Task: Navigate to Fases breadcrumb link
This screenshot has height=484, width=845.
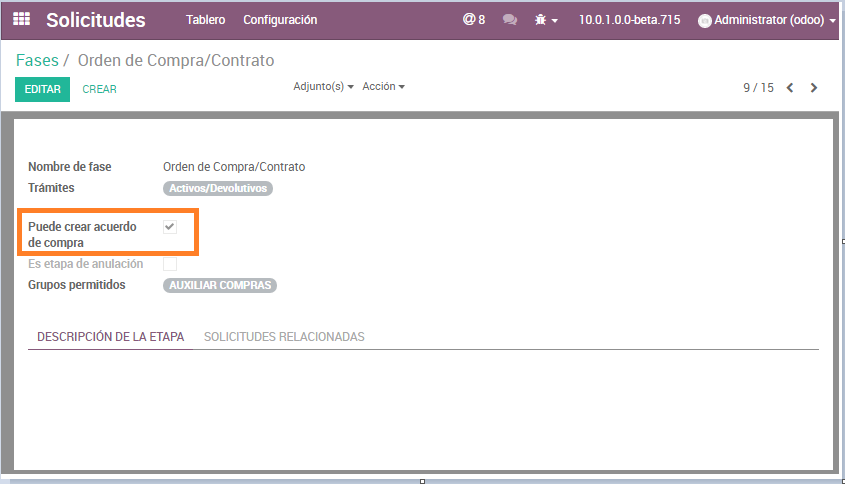Action: tap(37, 61)
